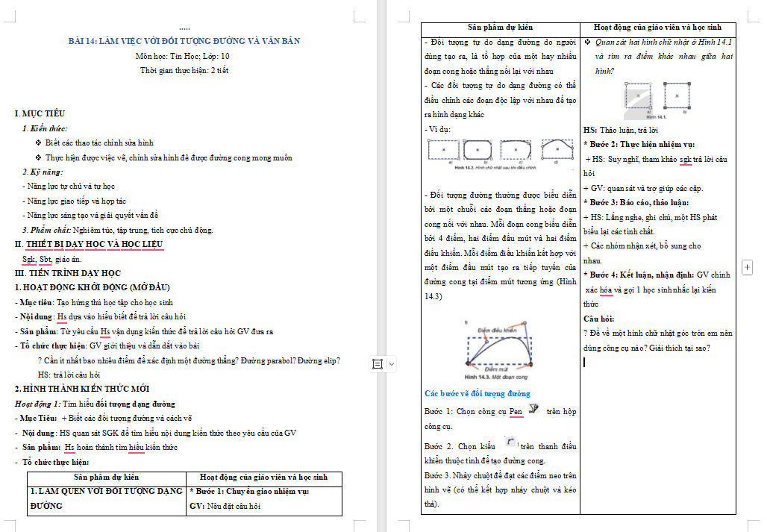Click the question about đường parabol and elip
The image size is (767, 532).
pos(189,361)
